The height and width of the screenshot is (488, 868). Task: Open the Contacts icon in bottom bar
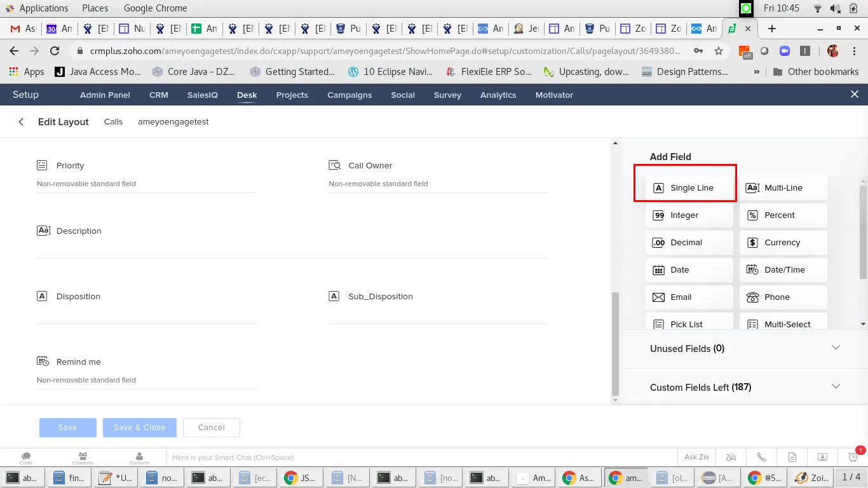[x=139, y=457]
